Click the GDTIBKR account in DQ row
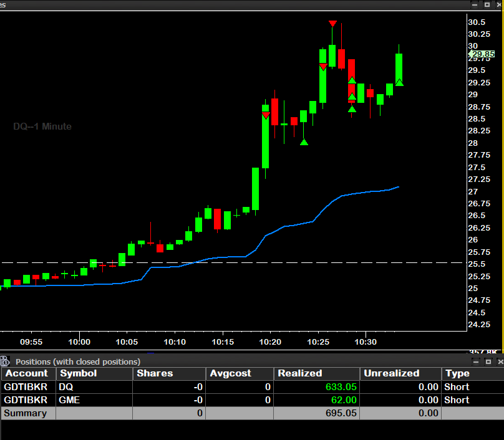504x440 pixels. [26, 387]
